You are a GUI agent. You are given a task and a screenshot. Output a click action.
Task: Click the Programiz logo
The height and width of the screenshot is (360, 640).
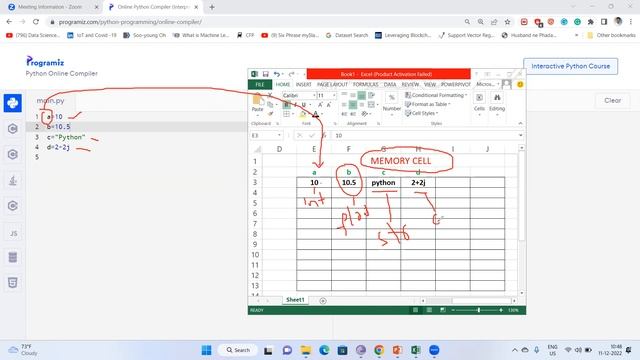(45, 62)
